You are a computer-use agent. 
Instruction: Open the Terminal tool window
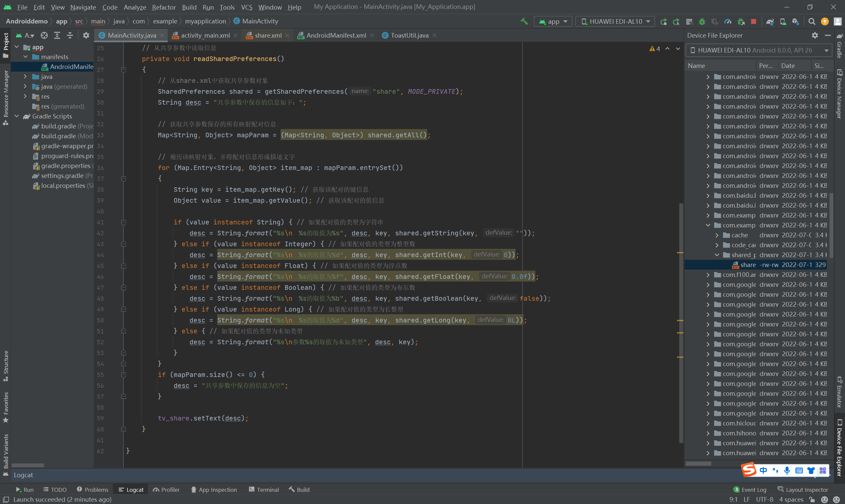pos(264,489)
